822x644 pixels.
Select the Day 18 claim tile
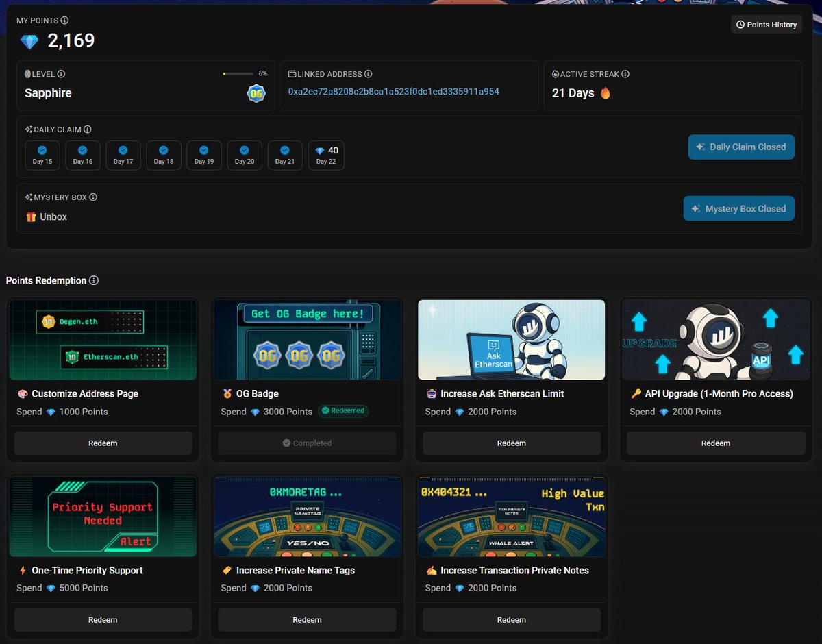164,155
